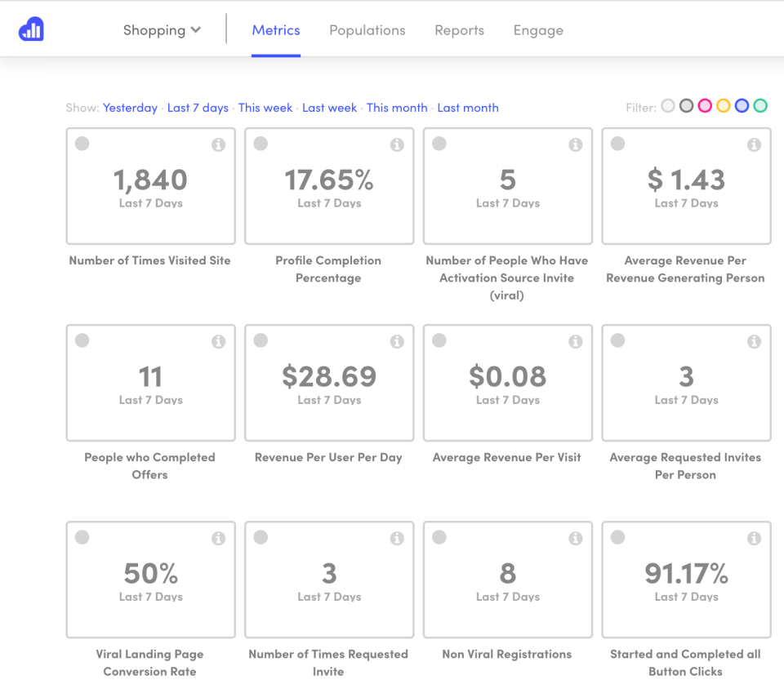View info for Non Viral Registrations metric

[x=575, y=538]
